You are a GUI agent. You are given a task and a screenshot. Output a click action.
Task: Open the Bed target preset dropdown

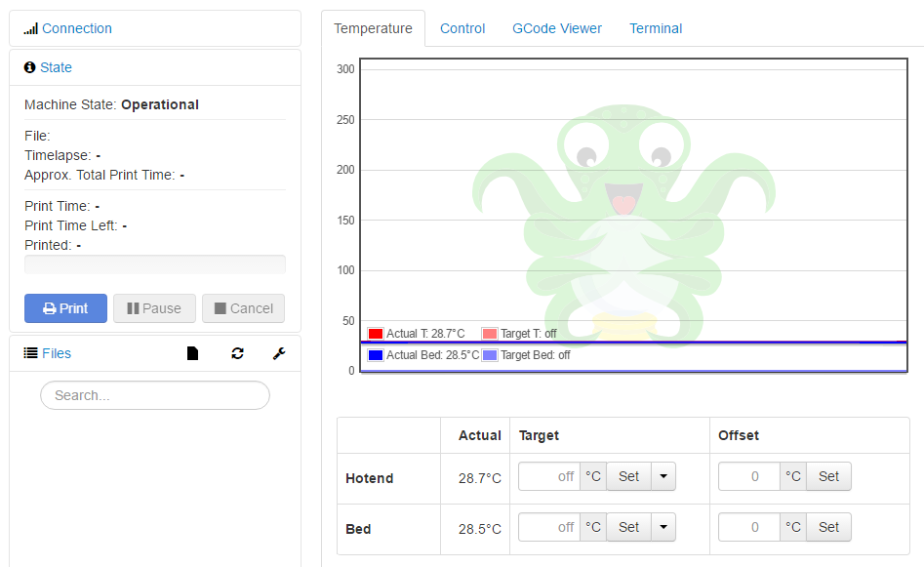pyautogui.click(x=663, y=527)
